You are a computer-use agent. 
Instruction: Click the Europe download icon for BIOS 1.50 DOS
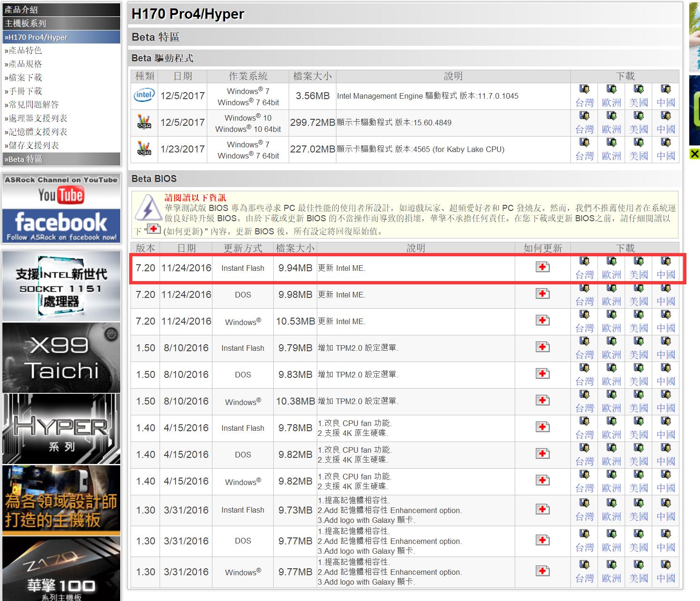(612, 368)
